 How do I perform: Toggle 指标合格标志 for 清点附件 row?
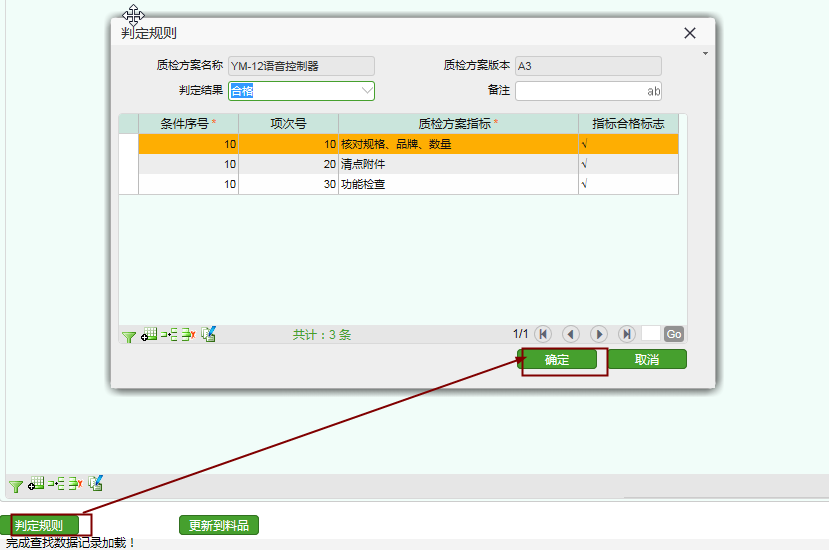click(x=628, y=164)
